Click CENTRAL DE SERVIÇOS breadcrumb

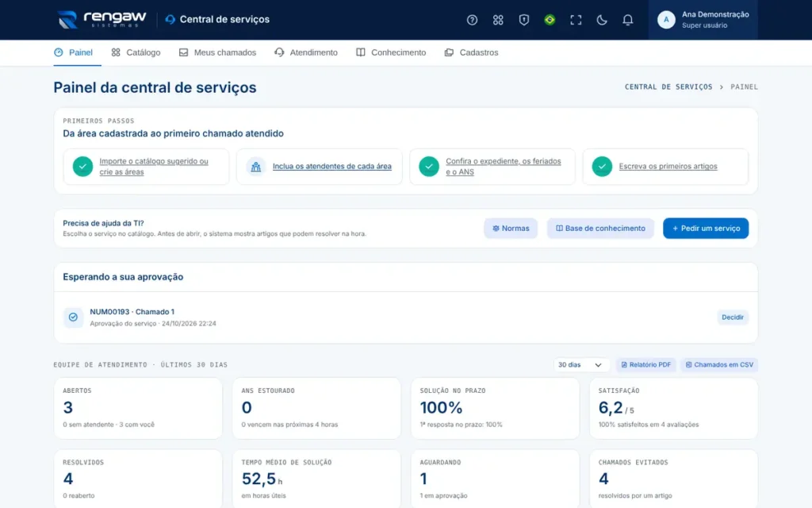point(668,87)
